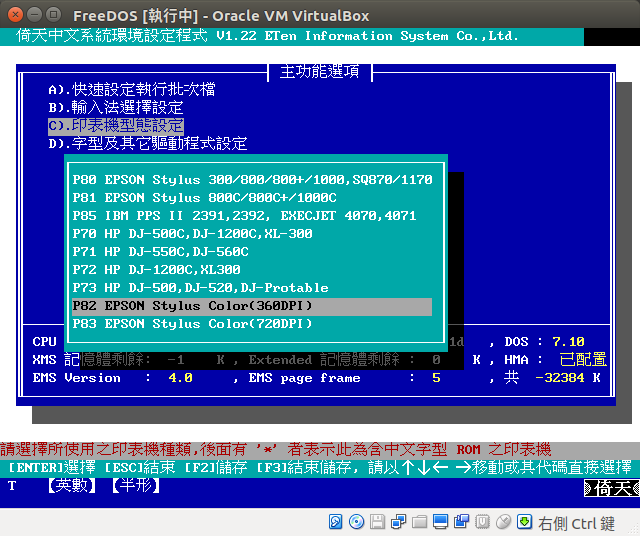Minimize the VirtualBox window
Viewport: 640px width, 536px height.
35,15
